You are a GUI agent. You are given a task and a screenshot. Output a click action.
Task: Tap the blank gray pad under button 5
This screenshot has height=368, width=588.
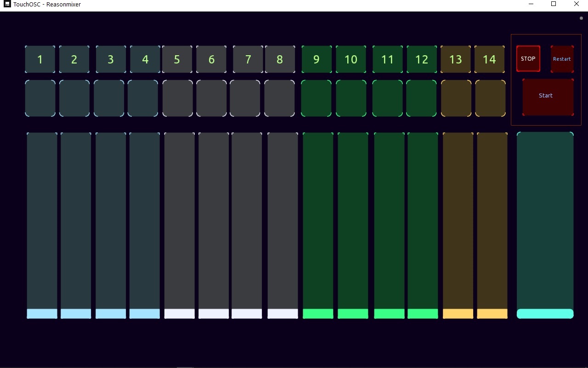[x=178, y=98]
